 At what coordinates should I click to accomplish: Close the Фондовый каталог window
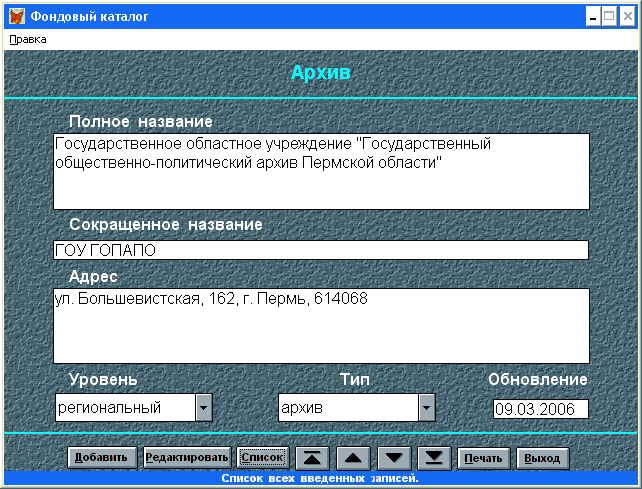(x=627, y=17)
